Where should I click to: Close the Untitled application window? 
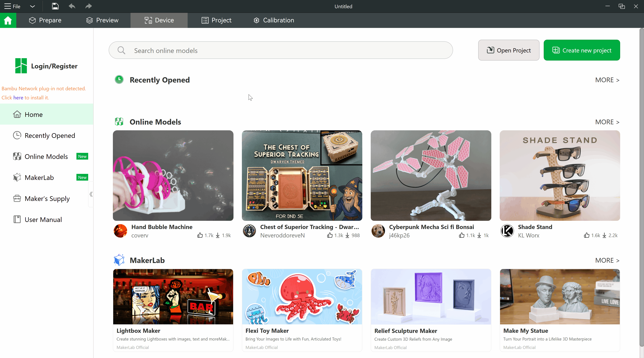click(x=636, y=6)
